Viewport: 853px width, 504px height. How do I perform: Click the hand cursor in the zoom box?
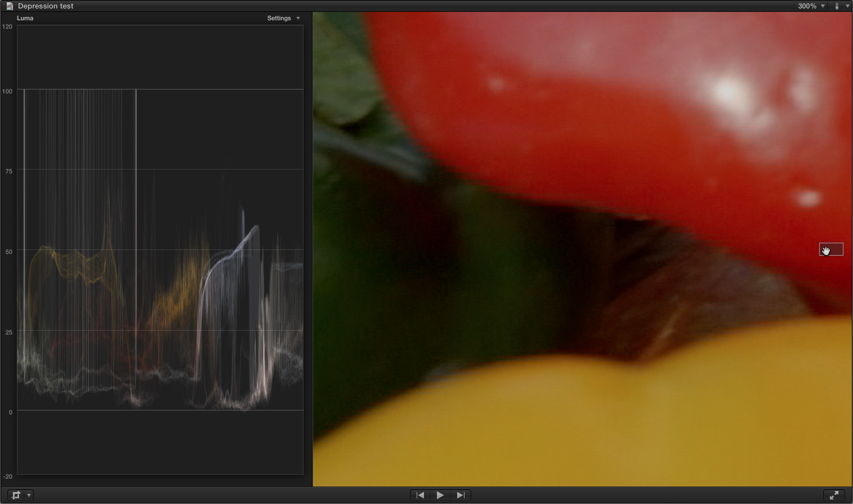(x=826, y=251)
